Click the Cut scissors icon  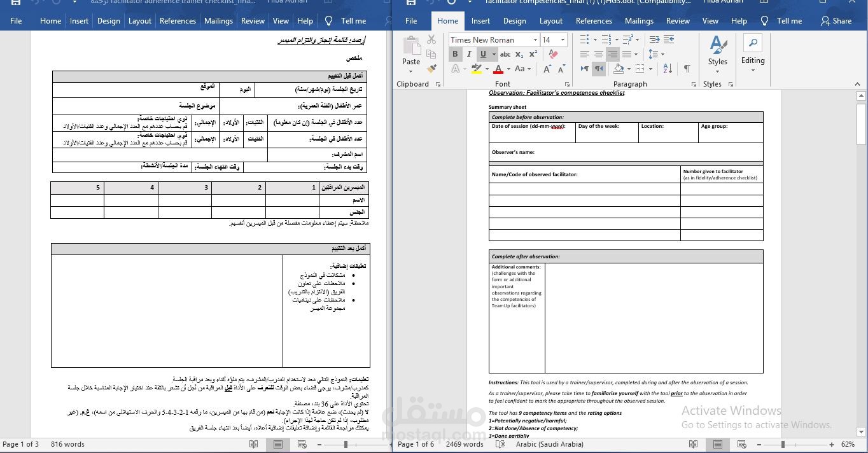coord(431,39)
